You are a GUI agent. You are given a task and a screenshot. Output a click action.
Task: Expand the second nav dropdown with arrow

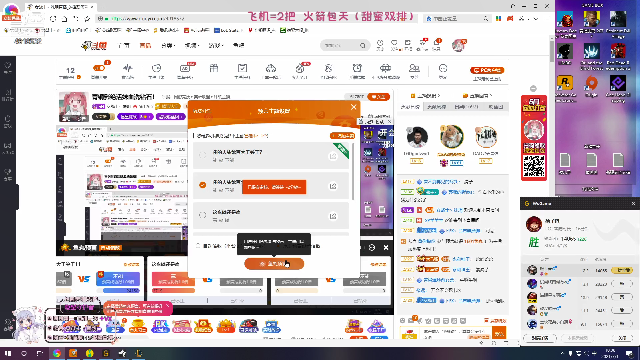coord(191,45)
